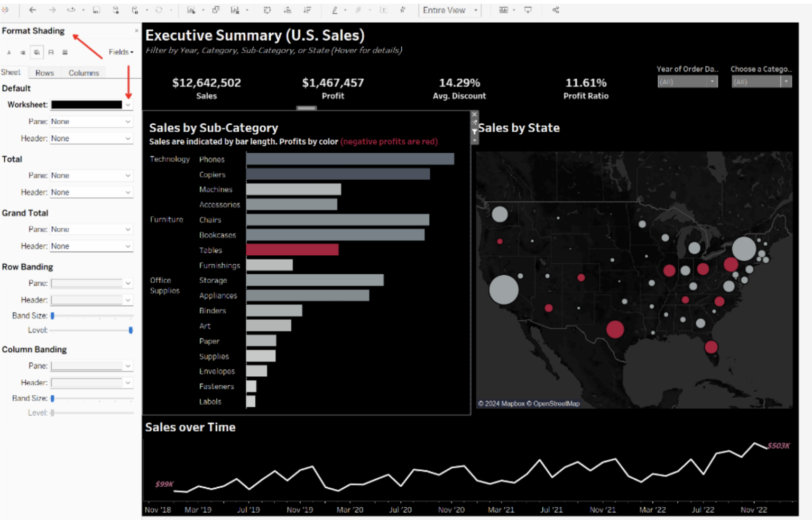Switch to the Columns tab in Format Shading
Image resolution: width=812 pixels, height=520 pixels.
coord(83,72)
